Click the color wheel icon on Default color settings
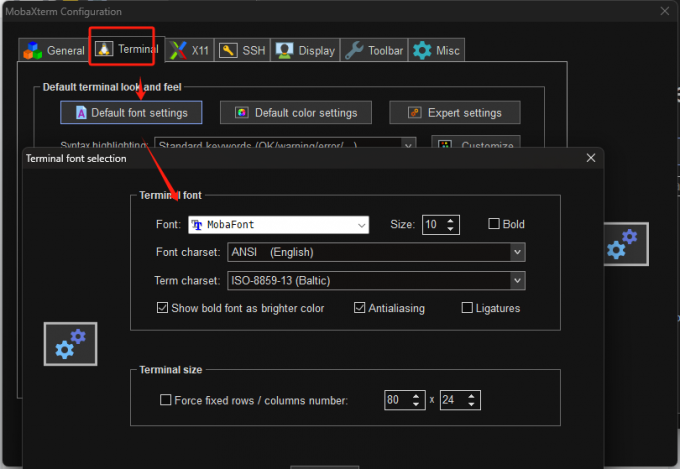Screen dimensions: 680x469 click(242, 113)
